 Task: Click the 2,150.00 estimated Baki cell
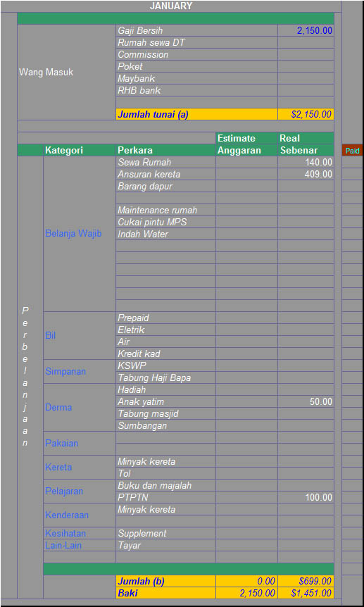pyautogui.click(x=246, y=593)
